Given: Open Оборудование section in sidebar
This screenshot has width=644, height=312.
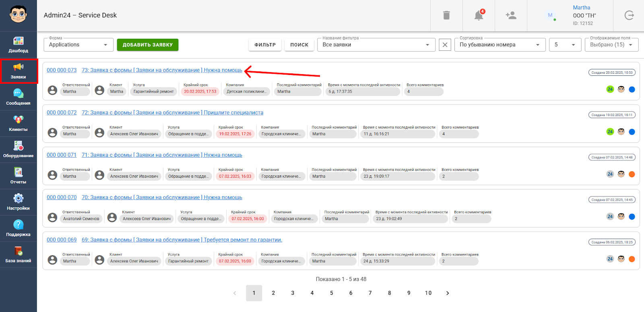Looking at the screenshot, I should (18, 150).
